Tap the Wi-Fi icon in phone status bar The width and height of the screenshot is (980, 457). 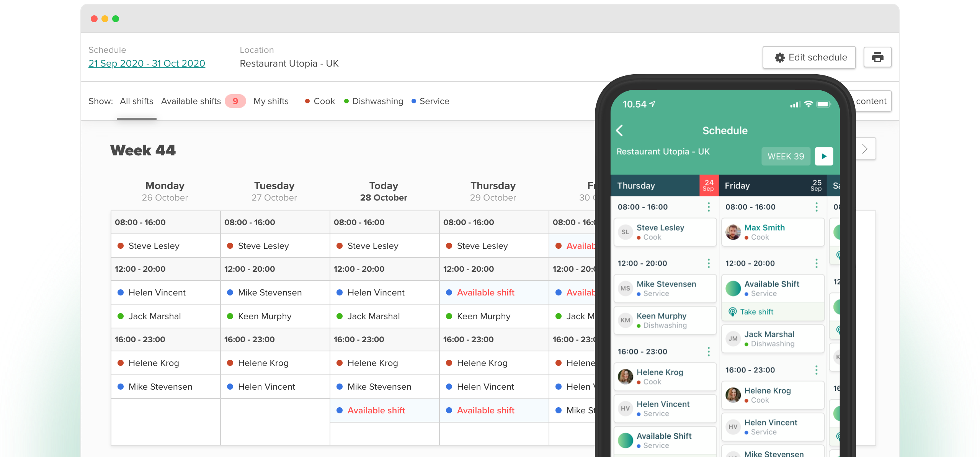(808, 104)
